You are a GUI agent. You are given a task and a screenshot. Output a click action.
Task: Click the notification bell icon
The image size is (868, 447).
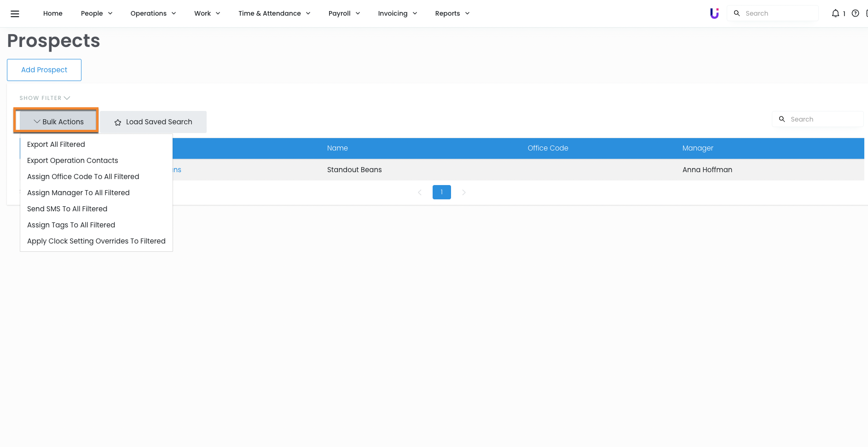click(x=835, y=13)
